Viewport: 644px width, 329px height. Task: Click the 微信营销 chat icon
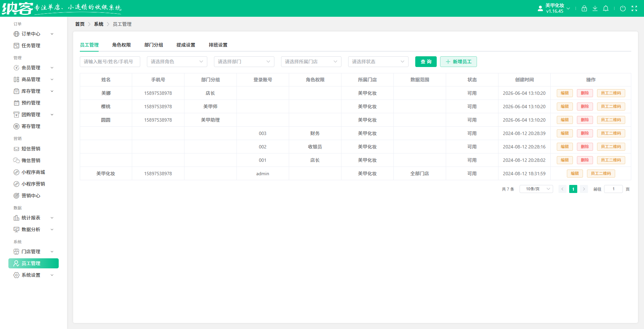(16, 160)
